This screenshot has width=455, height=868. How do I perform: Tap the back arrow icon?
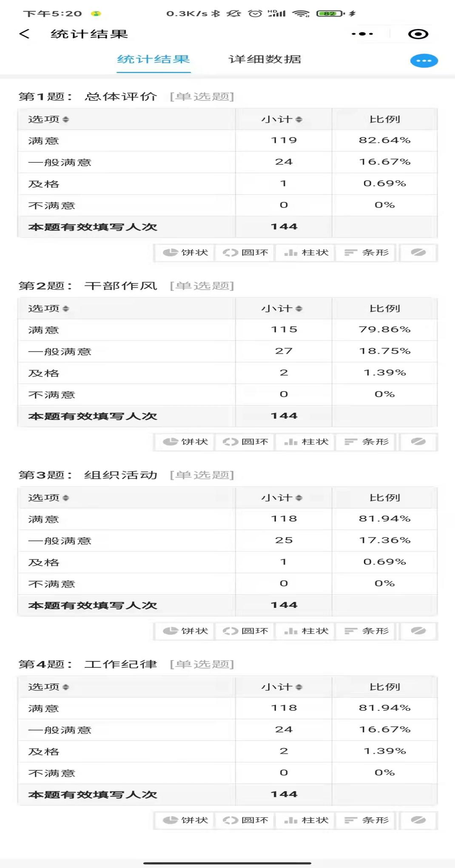click(25, 34)
